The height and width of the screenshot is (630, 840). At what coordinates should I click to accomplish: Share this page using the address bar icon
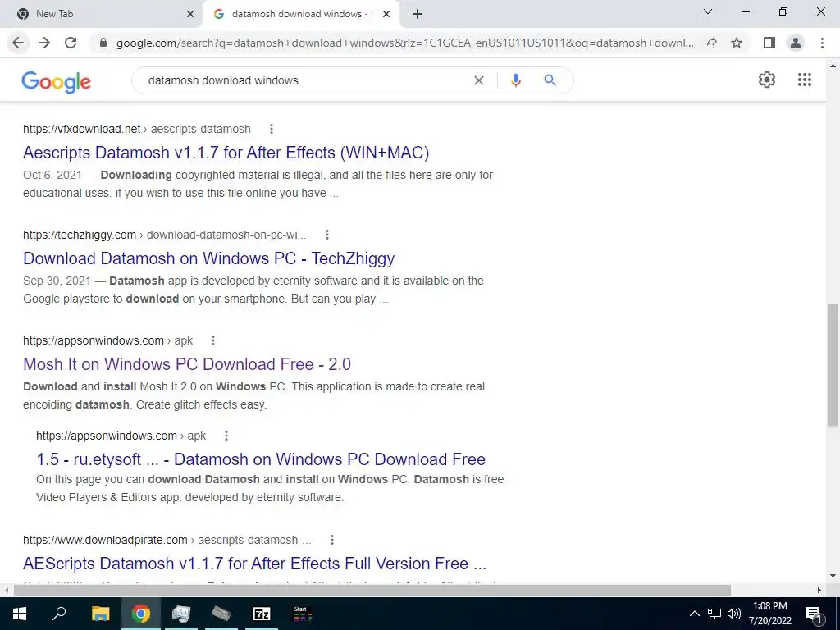(x=710, y=43)
